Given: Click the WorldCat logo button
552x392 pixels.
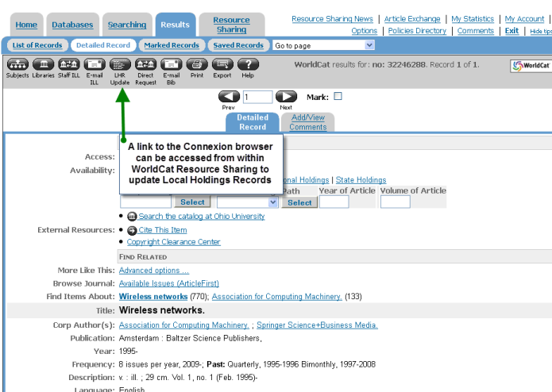Looking at the screenshot, I should coord(531,66).
